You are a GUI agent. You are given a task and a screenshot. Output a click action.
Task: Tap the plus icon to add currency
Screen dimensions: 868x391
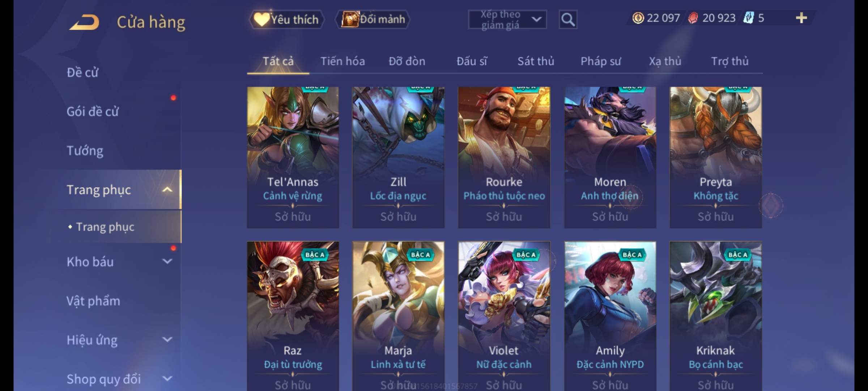801,18
